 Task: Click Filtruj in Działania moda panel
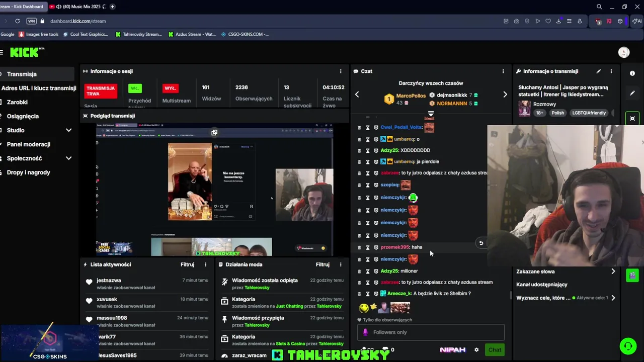[x=323, y=264]
